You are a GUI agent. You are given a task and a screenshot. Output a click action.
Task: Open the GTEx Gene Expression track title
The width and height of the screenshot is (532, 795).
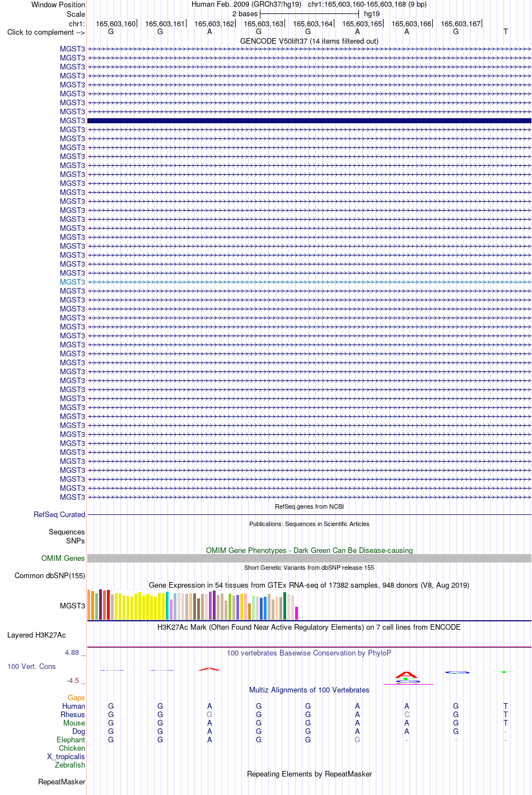point(309,585)
